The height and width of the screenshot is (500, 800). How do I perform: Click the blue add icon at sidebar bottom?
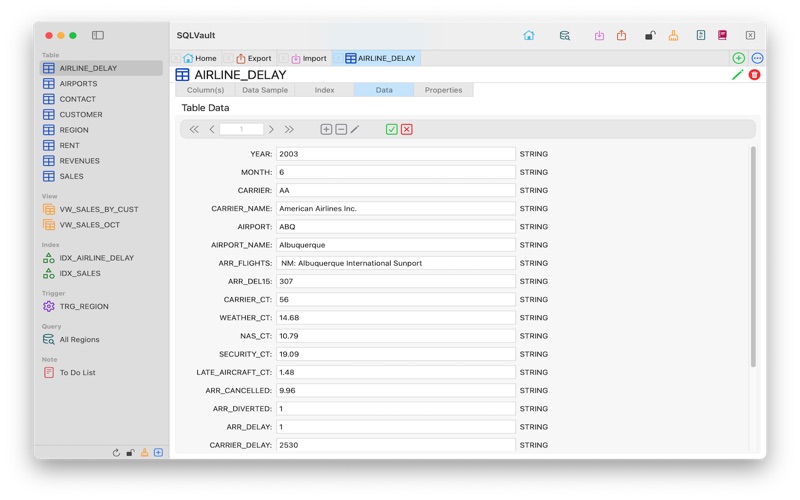pos(159,453)
